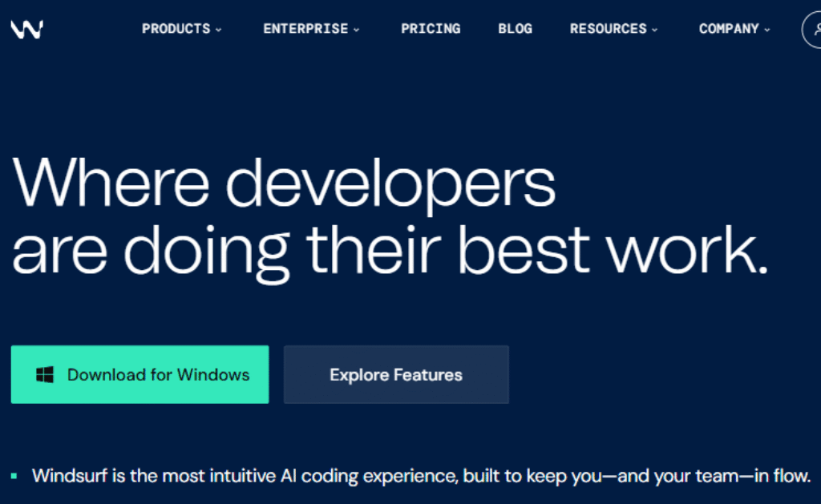Viewport: 821px width, 504px height.
Task: Click the "Where developers" headline line
Action: (x=284, y=182)
